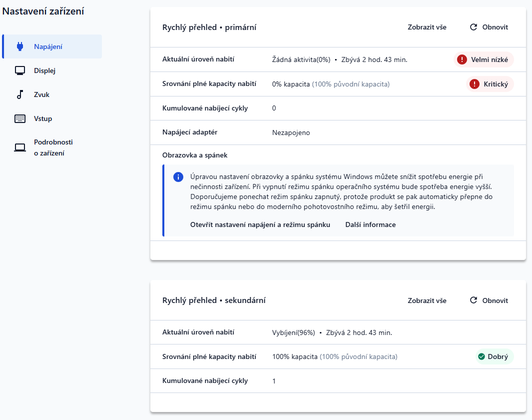Image resolution: width=532 pixels, height=420 pixels.
Task: Click the laptop icon for device details
Action: tap(20, 147)
